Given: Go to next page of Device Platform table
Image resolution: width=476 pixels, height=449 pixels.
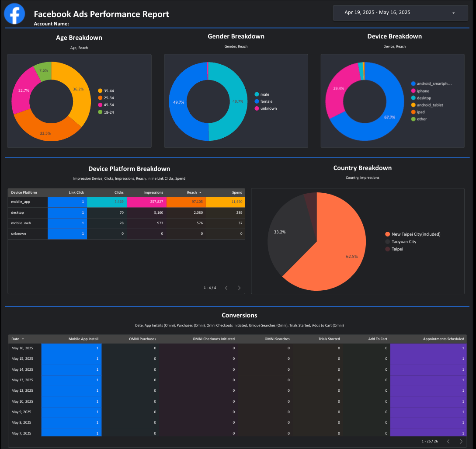Looking at the screenshot, I should pos(239,288).
